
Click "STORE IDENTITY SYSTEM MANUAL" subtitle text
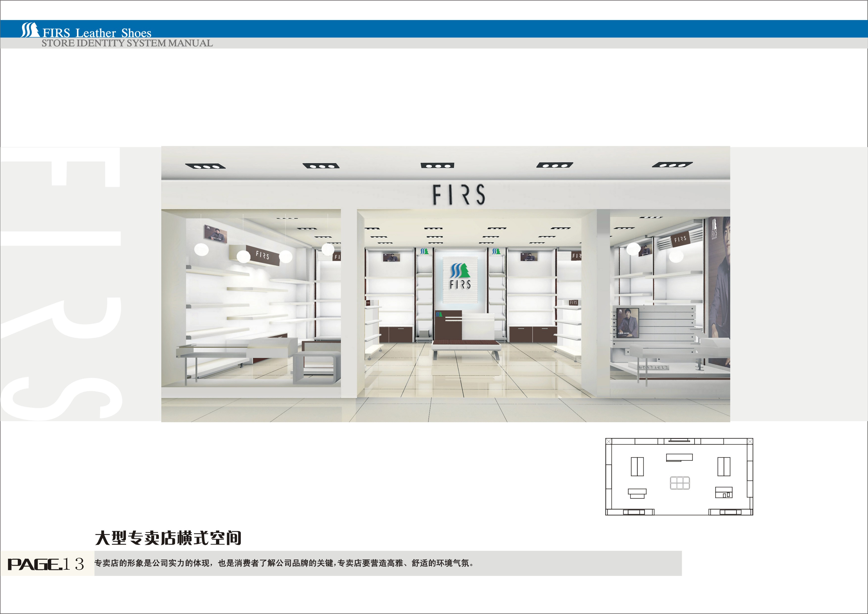coord(127,43)
